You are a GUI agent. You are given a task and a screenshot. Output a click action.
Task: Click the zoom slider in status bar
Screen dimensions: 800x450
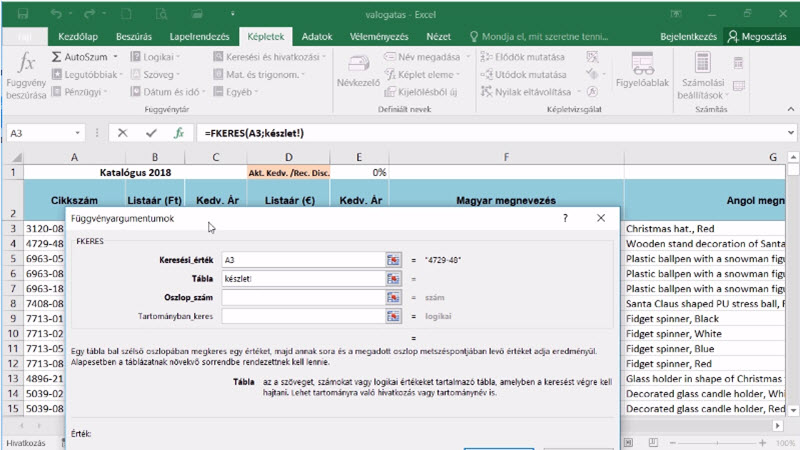(717, 443)
